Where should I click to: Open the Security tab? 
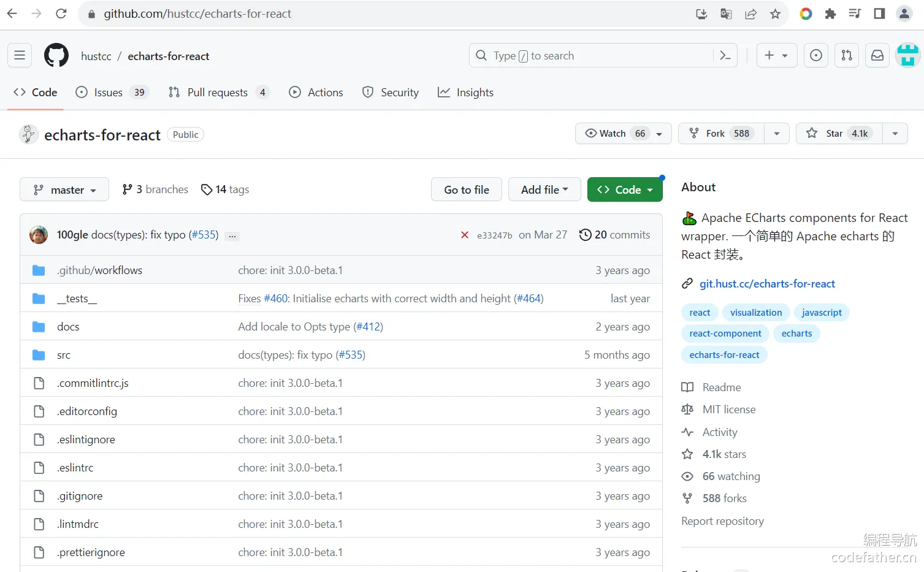(x=391, y=93)
